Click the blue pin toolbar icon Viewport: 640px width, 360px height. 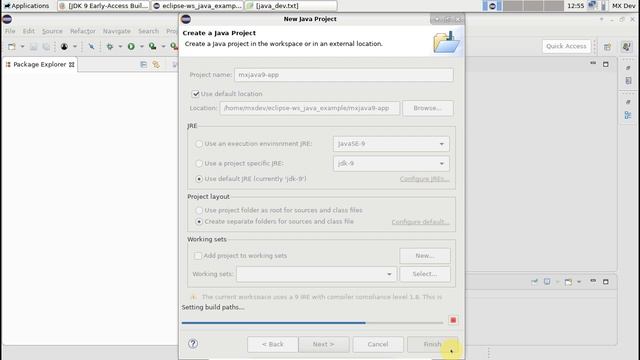91,47
